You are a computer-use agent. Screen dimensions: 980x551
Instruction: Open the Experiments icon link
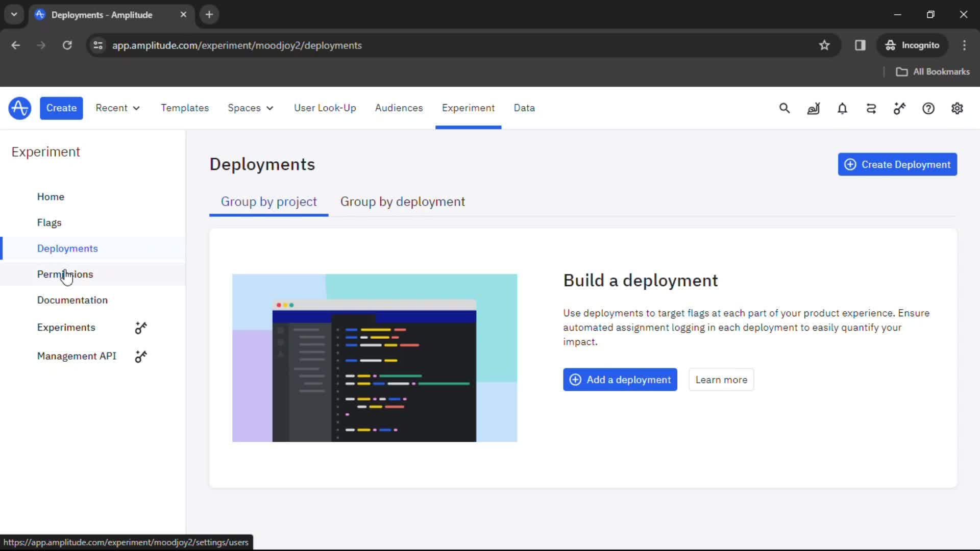[141, 328]
